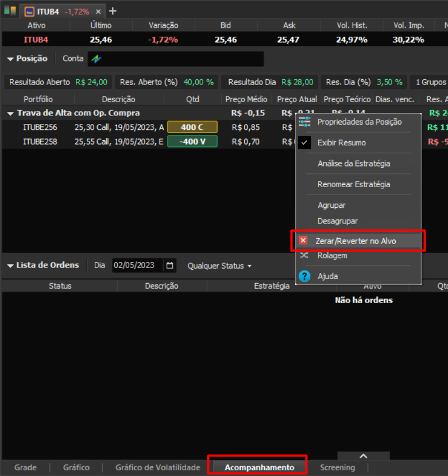The height and width of the screenshot is (476, 448).
Task: Open the Qualquer Status dropdown
Action: (x=219, y=266)
